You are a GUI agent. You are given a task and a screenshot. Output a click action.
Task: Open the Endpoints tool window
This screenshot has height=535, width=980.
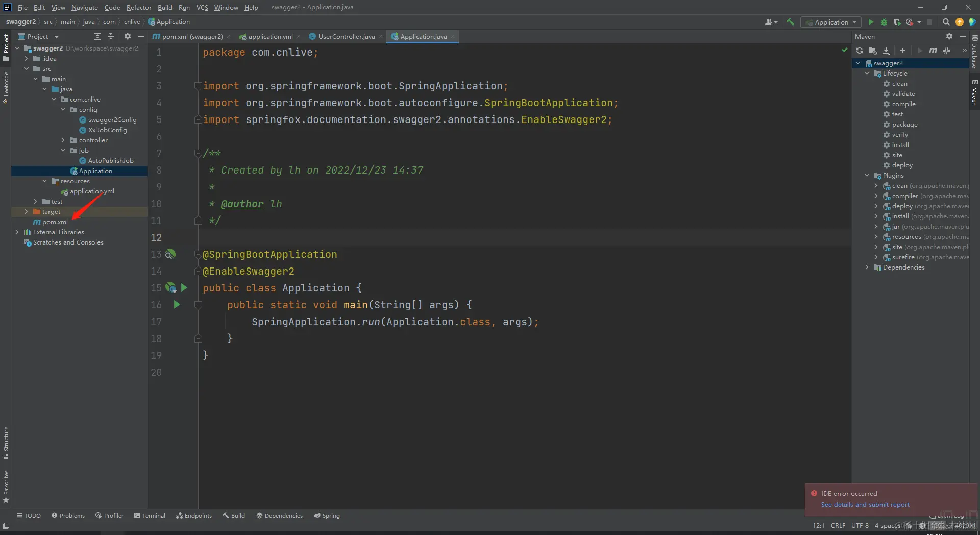coord(194,516)
